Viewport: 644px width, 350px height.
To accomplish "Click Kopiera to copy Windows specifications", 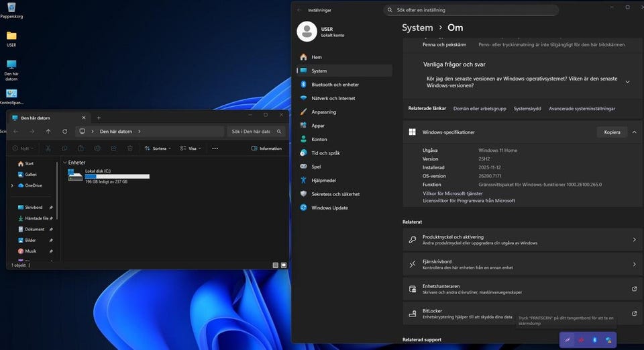I will pos(612,132).
